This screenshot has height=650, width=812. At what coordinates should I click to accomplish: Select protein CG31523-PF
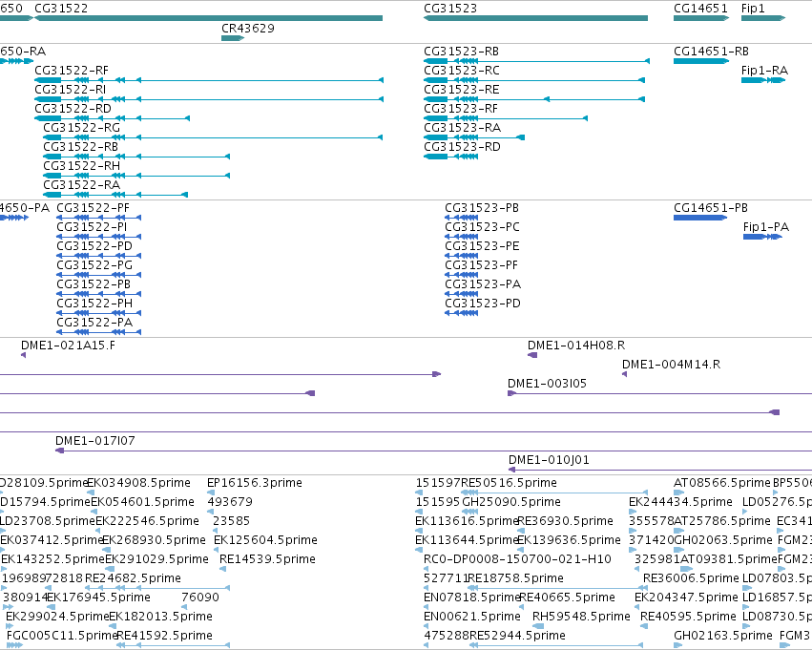point(461,276)
